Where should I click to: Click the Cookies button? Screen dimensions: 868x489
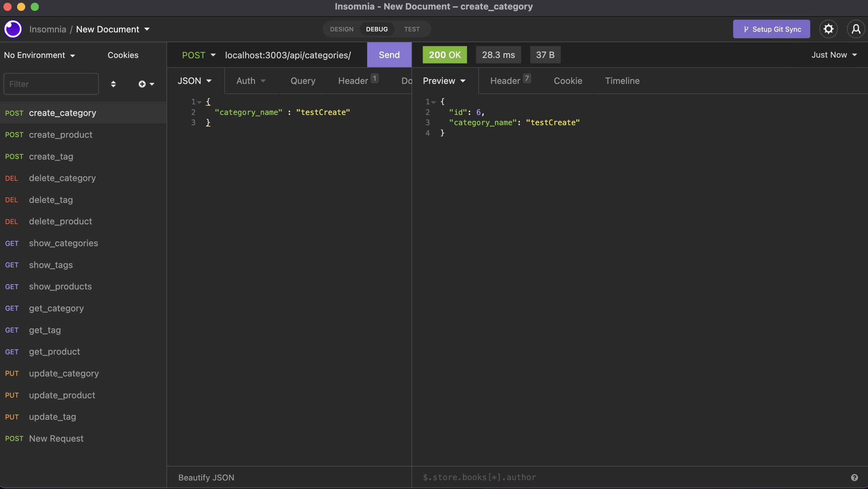(x=123, y=55)
